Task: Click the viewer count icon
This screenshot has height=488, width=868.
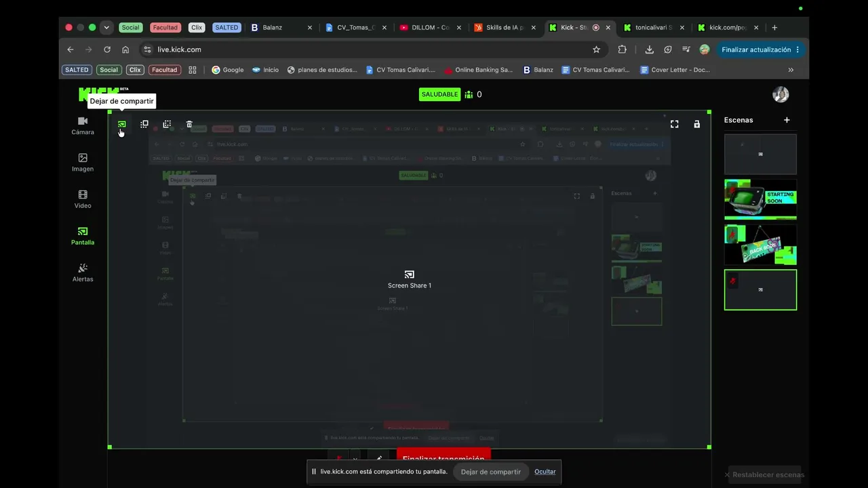Action: (x=469, y=94)
